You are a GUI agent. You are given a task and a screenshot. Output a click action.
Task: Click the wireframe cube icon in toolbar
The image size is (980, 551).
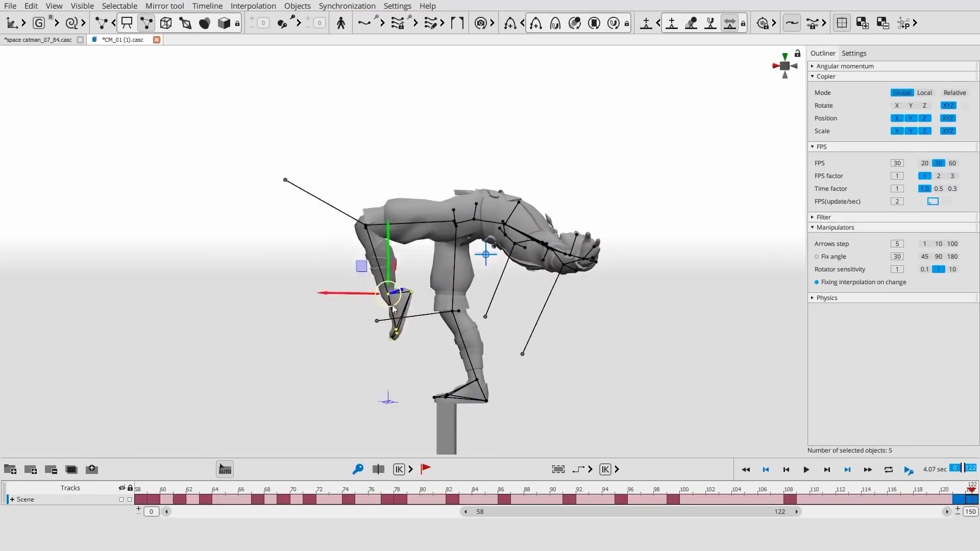166,23
